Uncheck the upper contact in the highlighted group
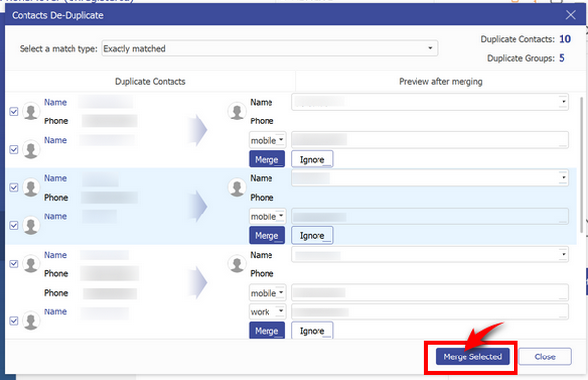The width and height of the screenshot is (588, 380). pos(14,187)
